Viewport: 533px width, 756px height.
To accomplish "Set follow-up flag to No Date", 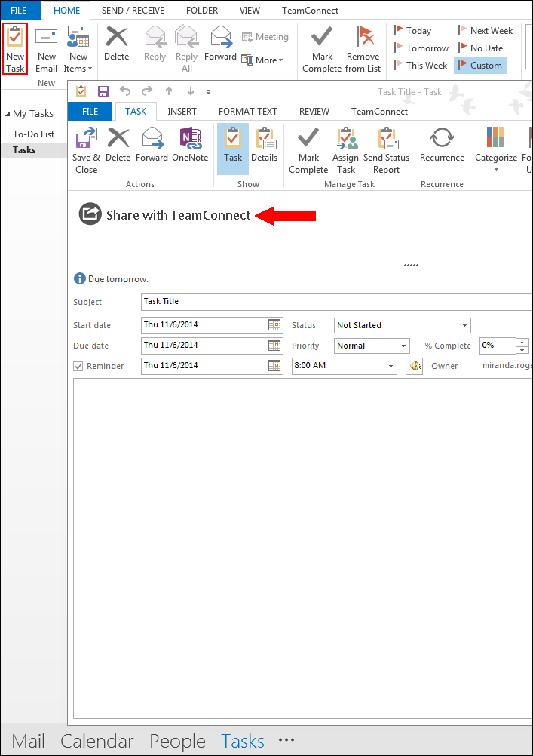I will pyautogui.click(x=481, y=48).
